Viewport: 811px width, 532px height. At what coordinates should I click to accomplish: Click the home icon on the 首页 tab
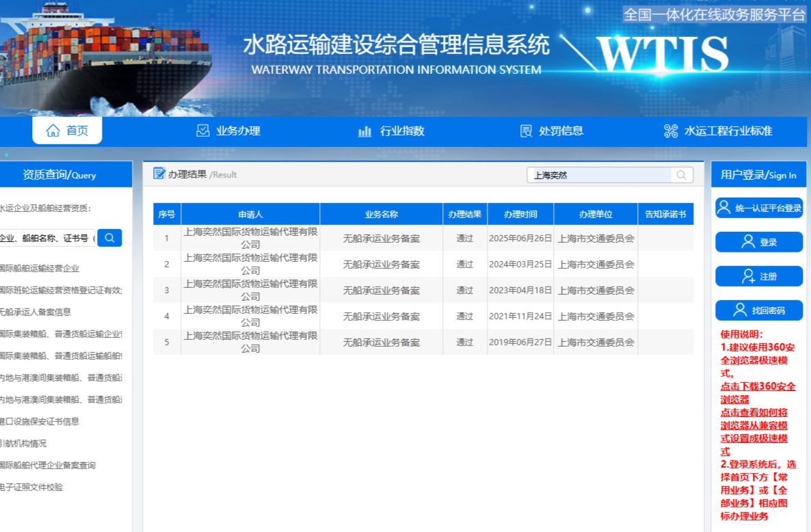(x=51, y=131)
